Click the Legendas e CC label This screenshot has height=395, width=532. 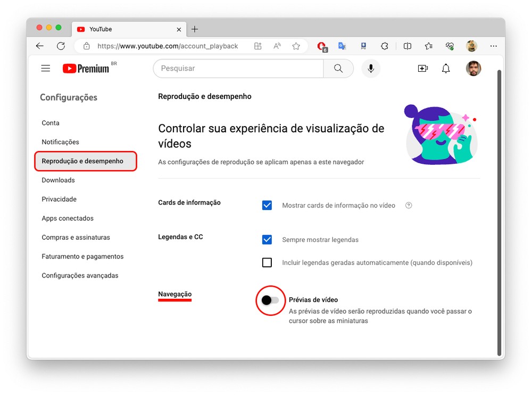click(180, 237)
